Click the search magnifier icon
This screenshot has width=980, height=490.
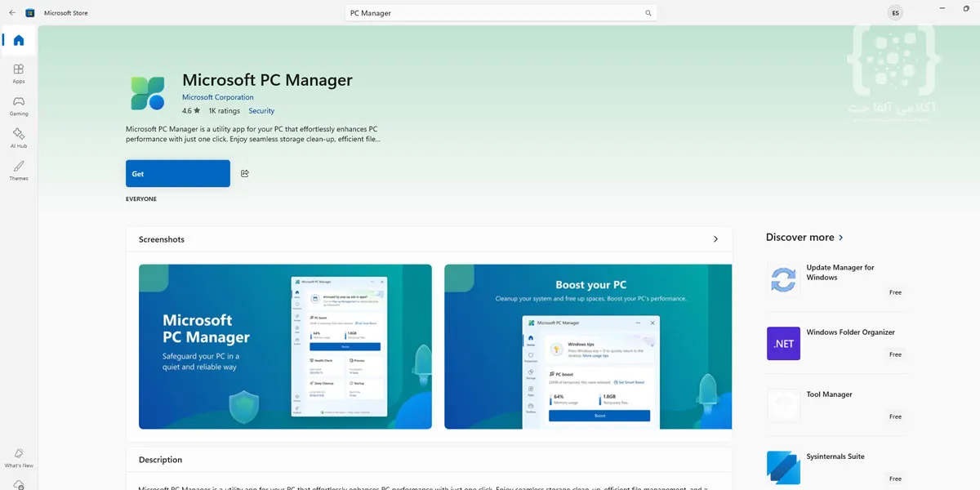648,13
